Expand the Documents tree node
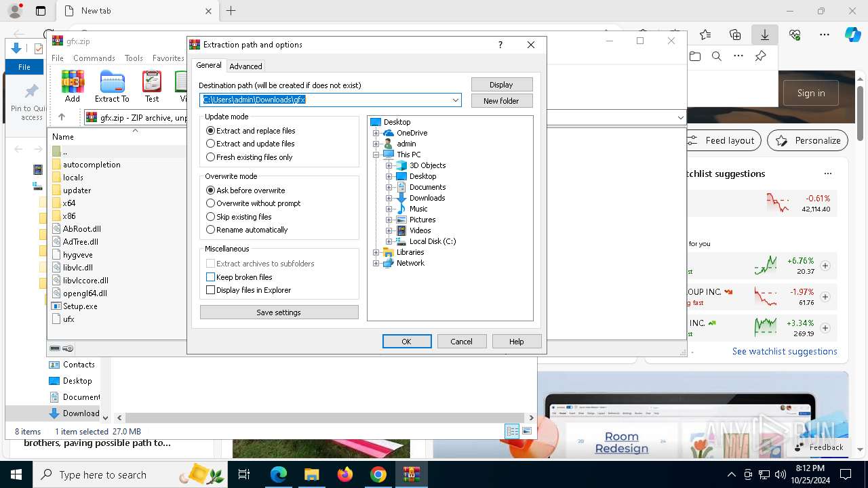 pyautogui.click(x=389, y=187)
